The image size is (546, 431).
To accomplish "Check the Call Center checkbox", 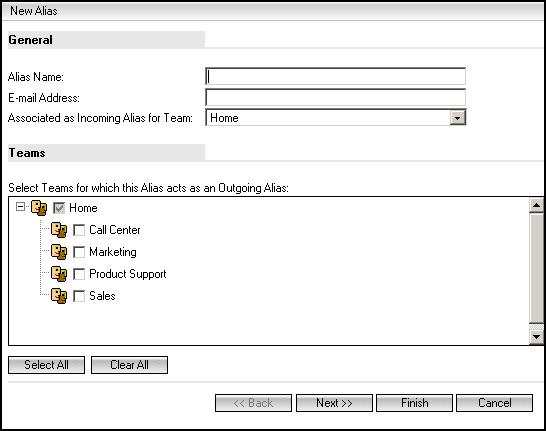I will pyautogui.click(x=79, y=230).
